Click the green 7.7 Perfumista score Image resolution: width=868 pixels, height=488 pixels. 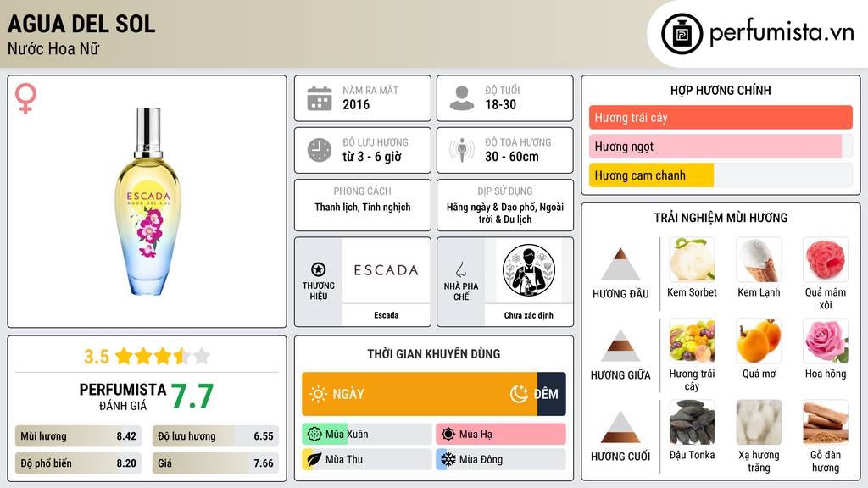click(192, 396)
